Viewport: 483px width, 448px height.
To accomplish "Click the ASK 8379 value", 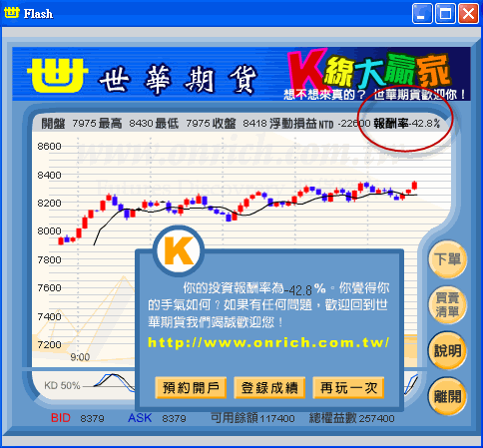I will tap(157, 418).
